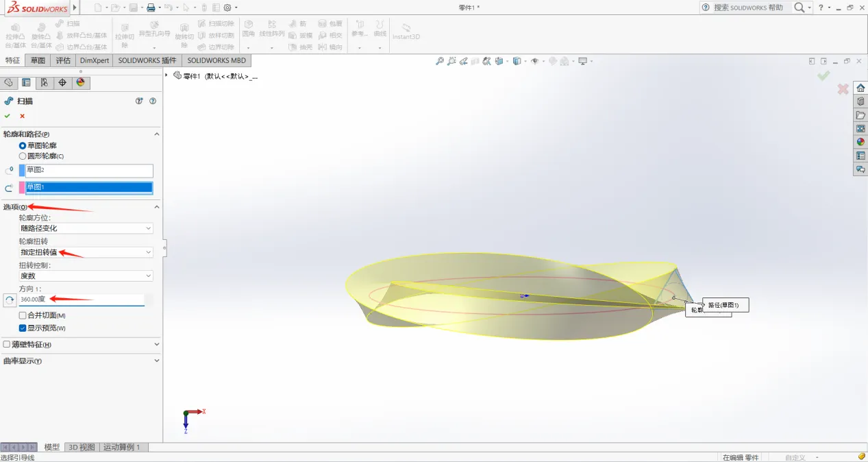
Task: Open the Hide/Show Items eye icon
Action: [x=535, y=61]
